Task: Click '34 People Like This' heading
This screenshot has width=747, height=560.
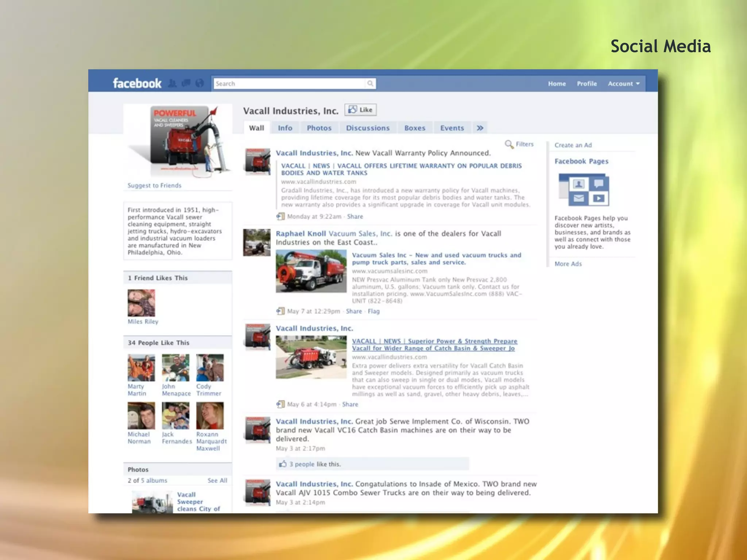Action: pyautogui.click(x=159, y=343)
